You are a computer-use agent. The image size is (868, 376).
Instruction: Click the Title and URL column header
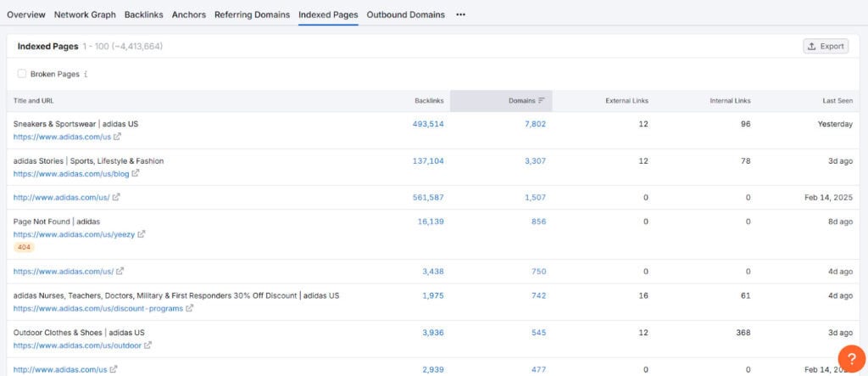click(x=33, y=101)
